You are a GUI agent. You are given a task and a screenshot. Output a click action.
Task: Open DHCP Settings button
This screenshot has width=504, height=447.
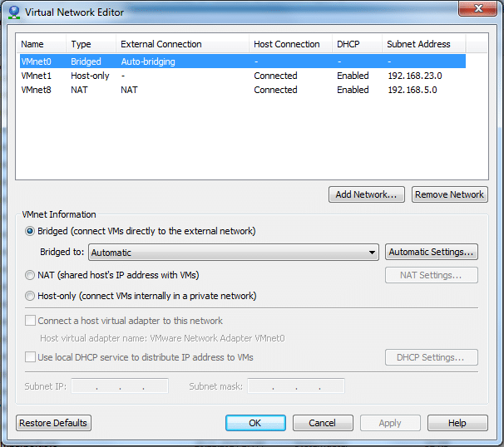tap(432, 357)
